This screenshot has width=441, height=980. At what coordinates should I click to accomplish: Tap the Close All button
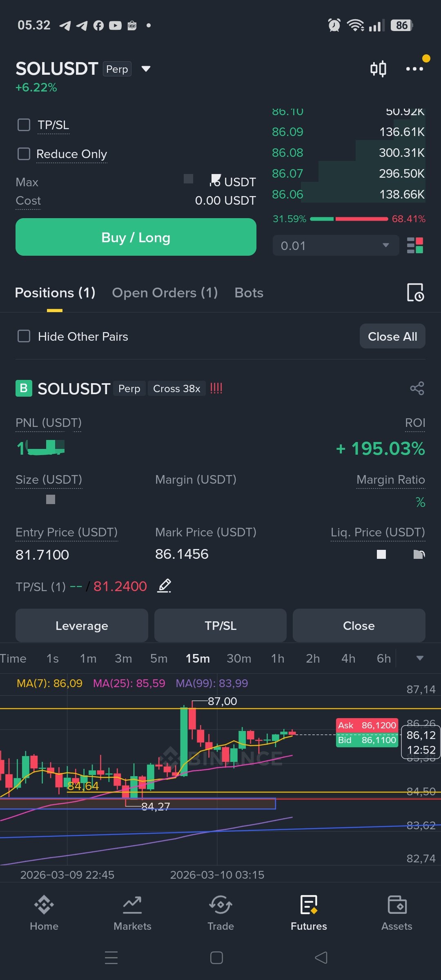[392, 336]
